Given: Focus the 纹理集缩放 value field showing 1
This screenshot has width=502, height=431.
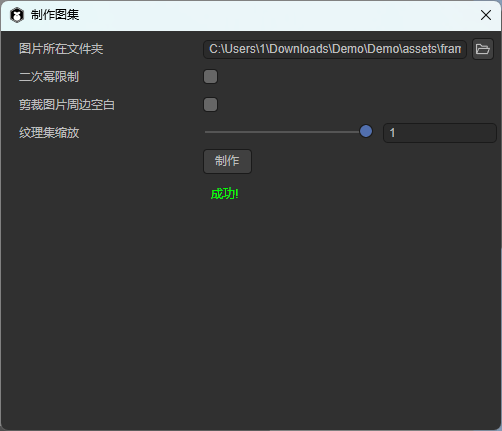Looking at the screenshot, I should [440, 133].
